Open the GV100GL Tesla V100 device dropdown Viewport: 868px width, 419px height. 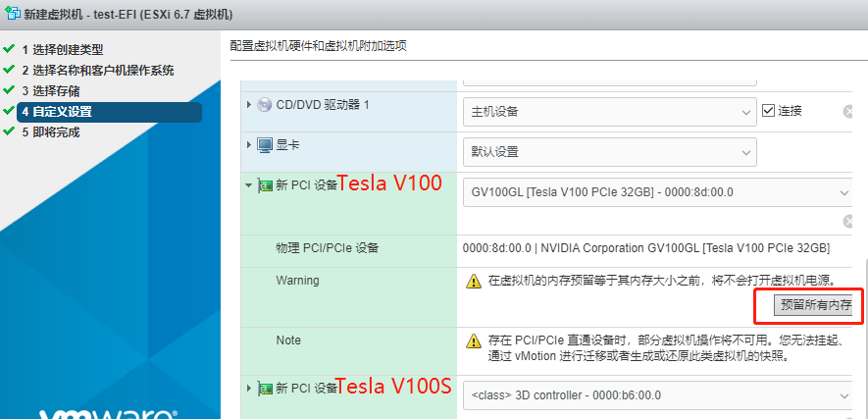click(x=658, y=192)
